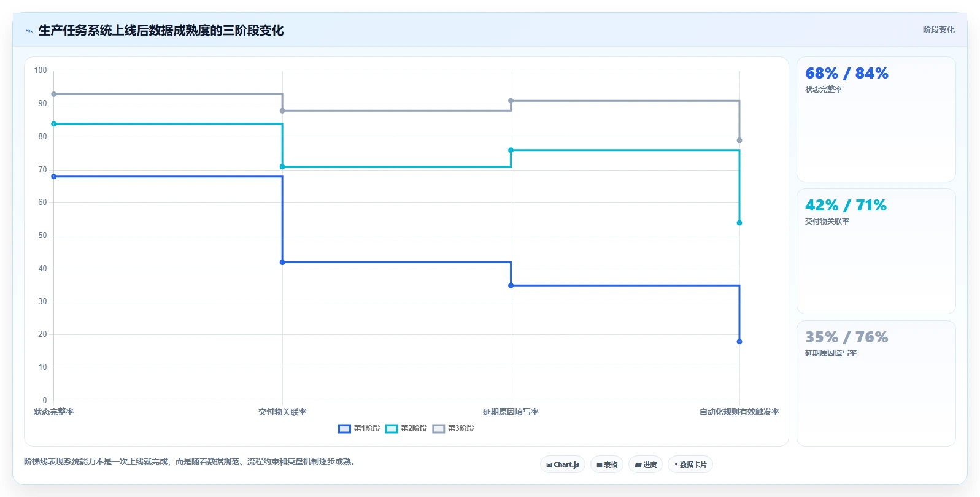Click 第1阶段 point at 交付物关联率 (42)
Image resolution: width=980 pixels, height=497 pixels.
tap(282, 263)
